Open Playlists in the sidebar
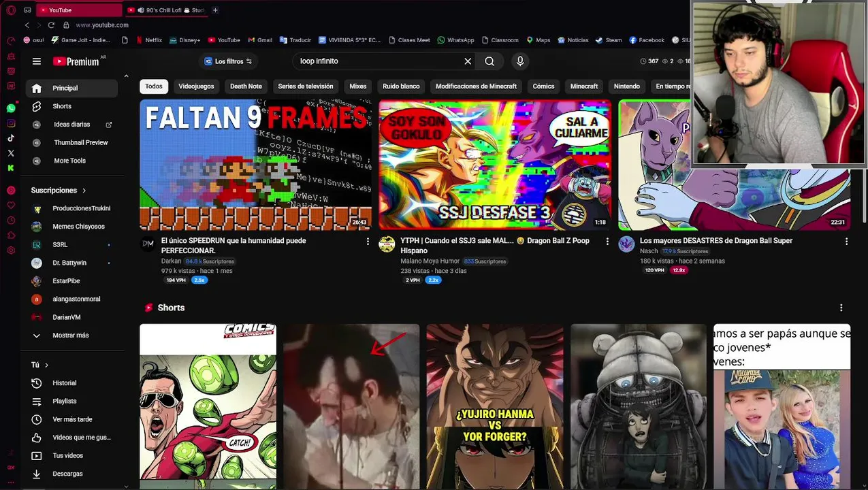The height and width of the screenshot is (490, 868). (x=71, y=402)
